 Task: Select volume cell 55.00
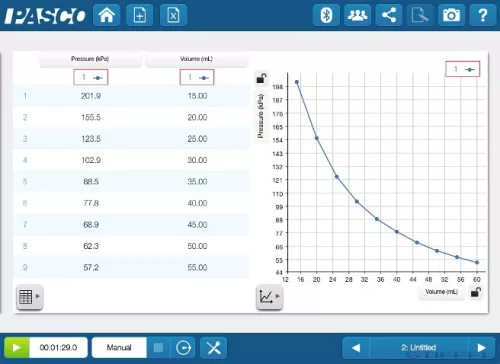[x=197, y=267]
